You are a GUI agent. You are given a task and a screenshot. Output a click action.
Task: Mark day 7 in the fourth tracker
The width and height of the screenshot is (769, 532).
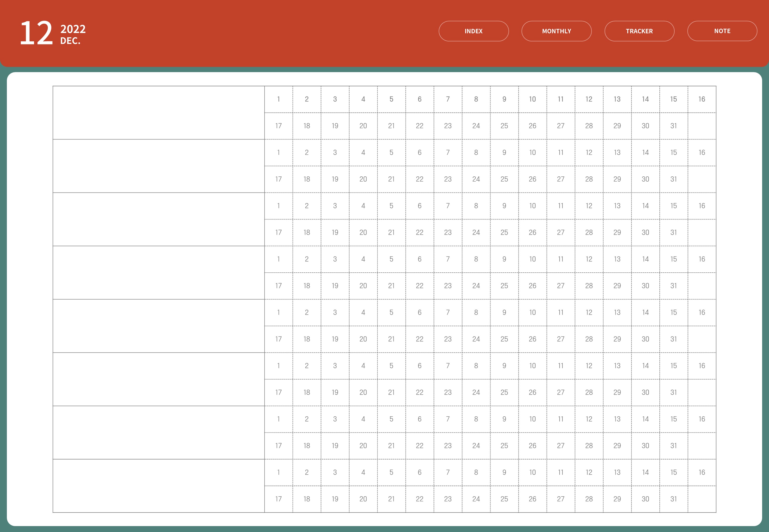pyautogui.click(x=448, y=259)
